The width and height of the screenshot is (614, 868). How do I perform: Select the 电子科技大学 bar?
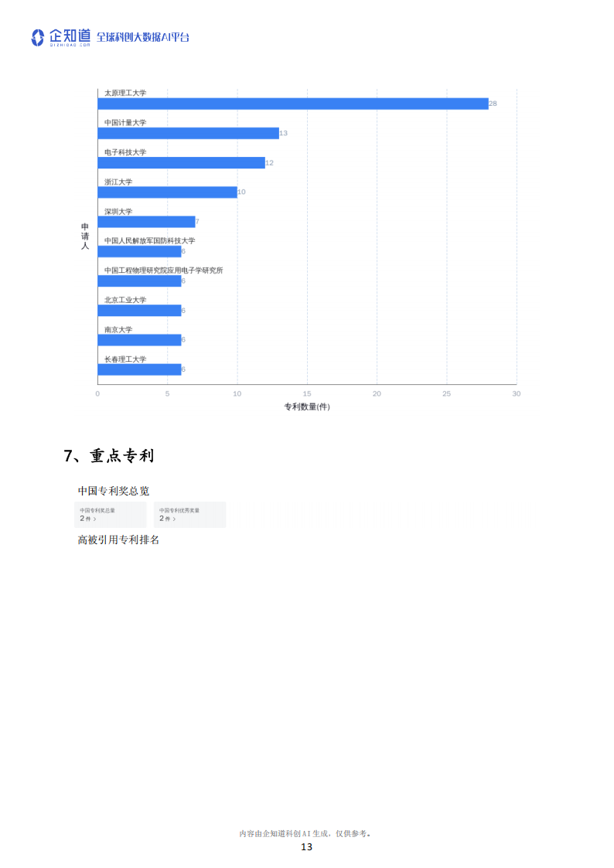click(181, 162)
